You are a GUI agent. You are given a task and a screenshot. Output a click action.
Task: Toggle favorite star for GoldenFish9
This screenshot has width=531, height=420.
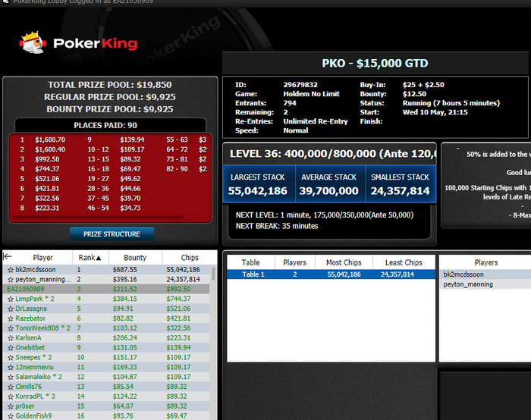[11, 416]
